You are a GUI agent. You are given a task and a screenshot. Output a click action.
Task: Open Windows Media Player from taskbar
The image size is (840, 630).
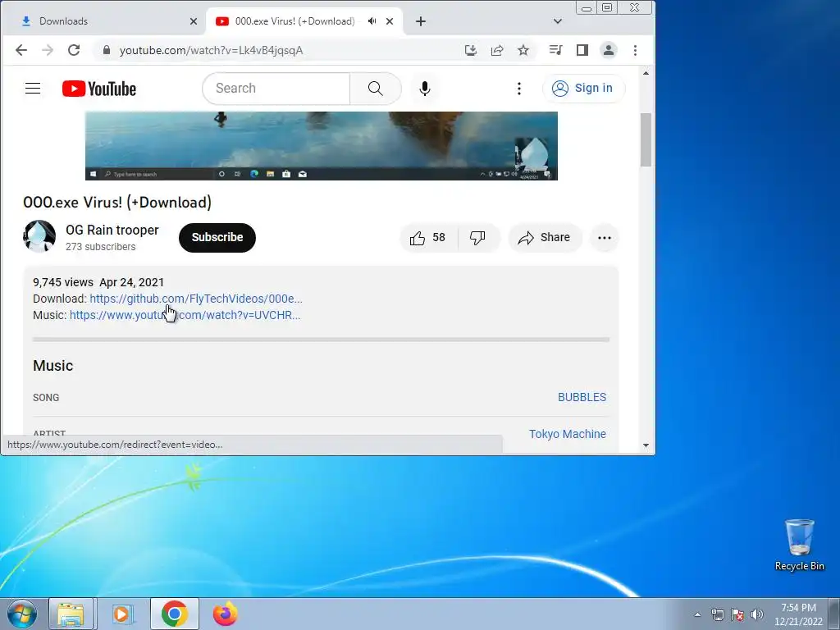coord(122,614)
